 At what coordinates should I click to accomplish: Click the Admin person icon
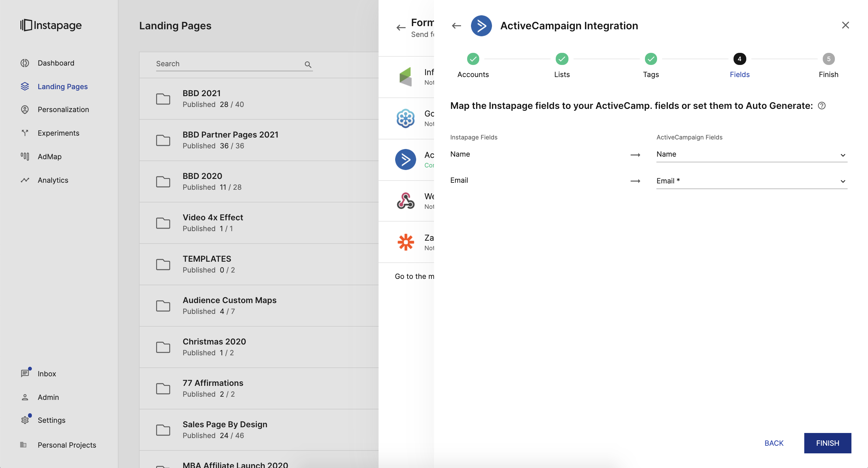[x=25, y=397]
